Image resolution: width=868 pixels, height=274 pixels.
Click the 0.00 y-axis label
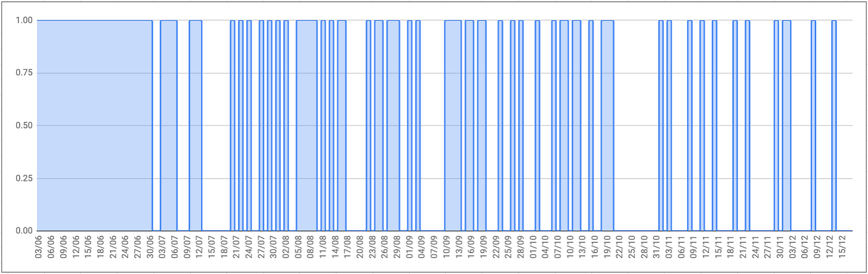point(24,231)
